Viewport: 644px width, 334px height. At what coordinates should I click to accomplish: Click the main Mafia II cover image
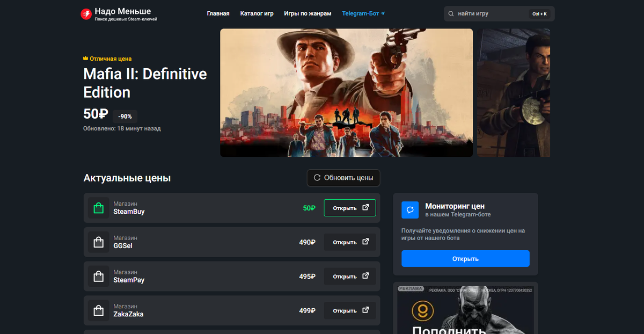[x=346, y=93]
